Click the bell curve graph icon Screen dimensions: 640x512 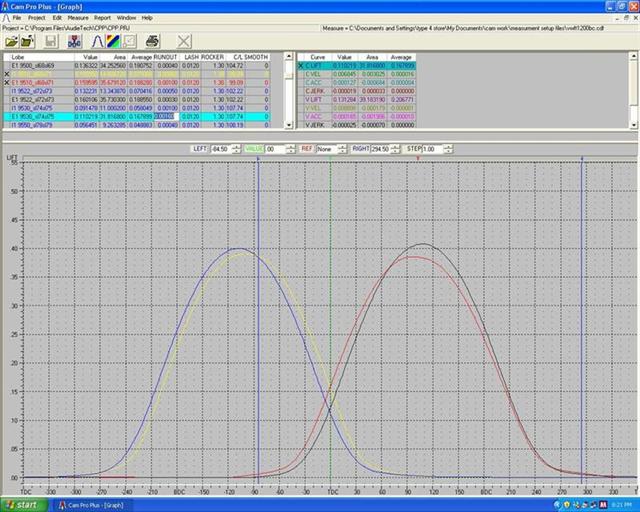(x=99, y=41)
